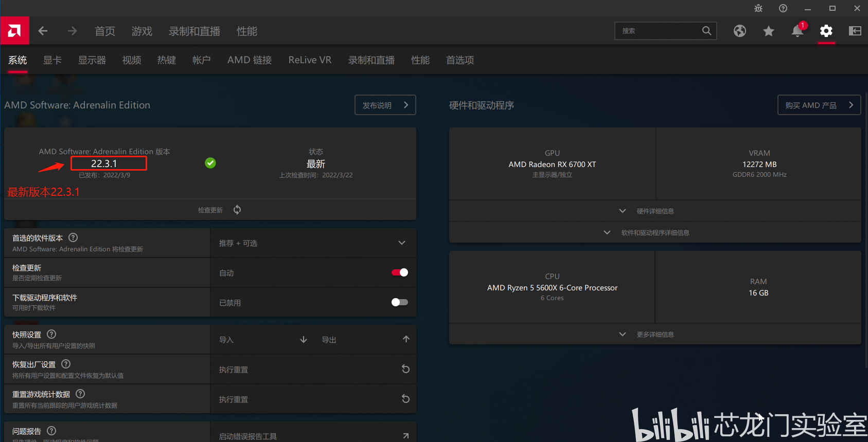Open 性能 settings tab beside 首选项
868x442 pixels.
point(420,60)
